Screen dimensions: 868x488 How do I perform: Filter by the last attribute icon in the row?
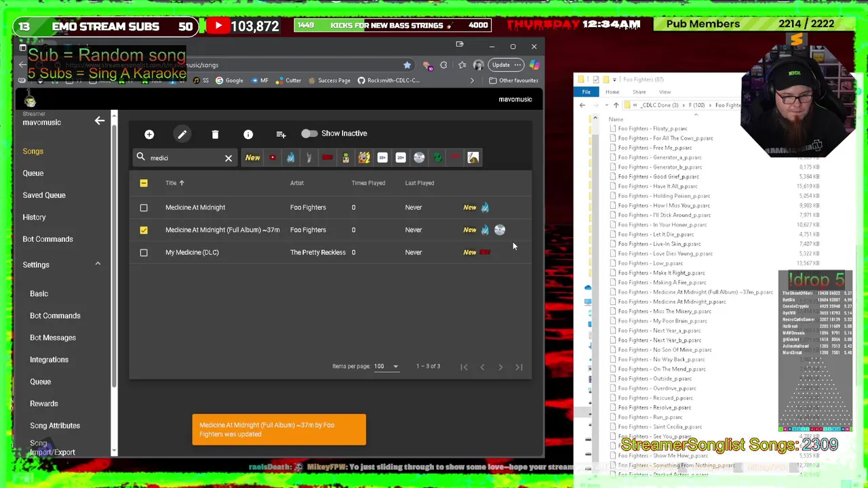[473, 158]
